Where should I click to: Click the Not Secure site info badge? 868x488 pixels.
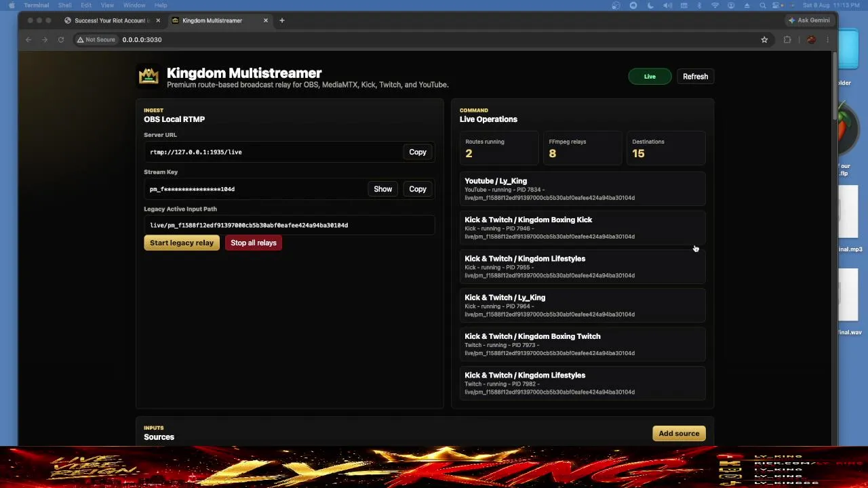(x=96, y=40)
